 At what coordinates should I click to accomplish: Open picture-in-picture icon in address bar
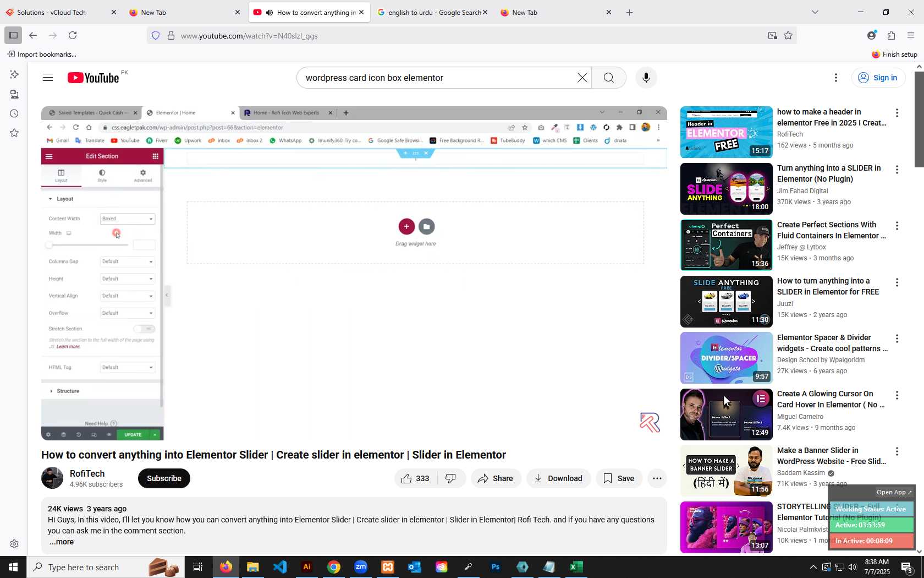[x=773, y=36]
